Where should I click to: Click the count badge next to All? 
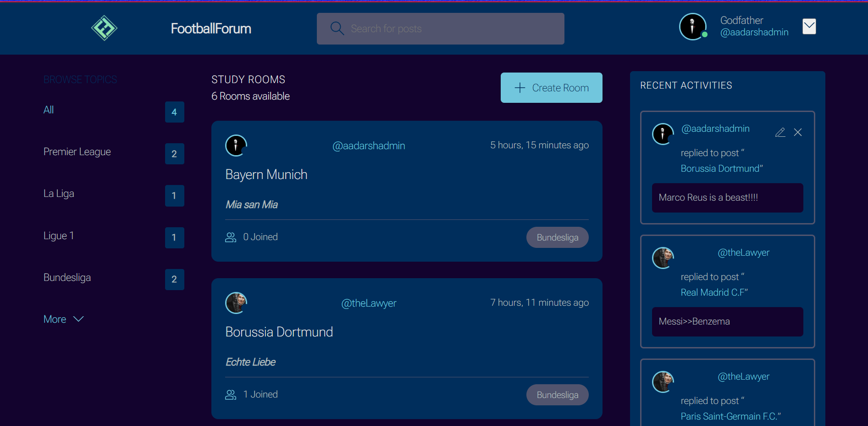pos(174,112)
